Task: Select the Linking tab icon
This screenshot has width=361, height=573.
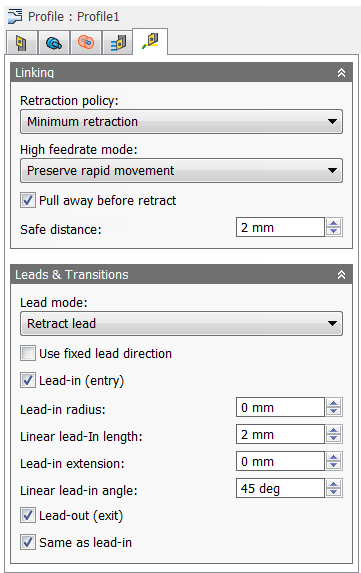Action: 150,41
